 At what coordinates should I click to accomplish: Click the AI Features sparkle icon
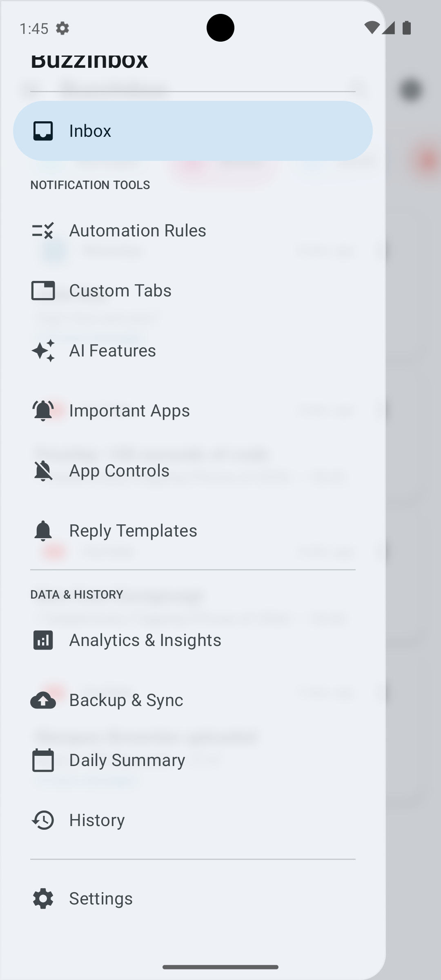[43, 350]
